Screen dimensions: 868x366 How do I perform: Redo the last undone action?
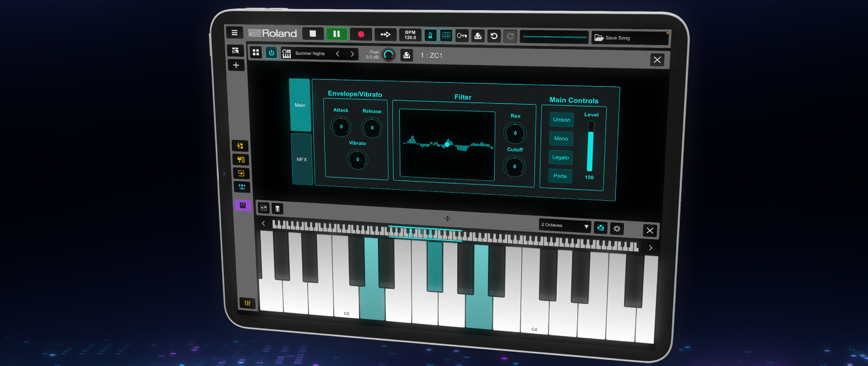(510, 36)
